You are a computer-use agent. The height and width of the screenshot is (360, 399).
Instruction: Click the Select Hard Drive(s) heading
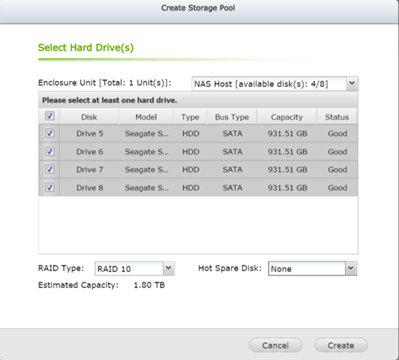coord(86,48)
